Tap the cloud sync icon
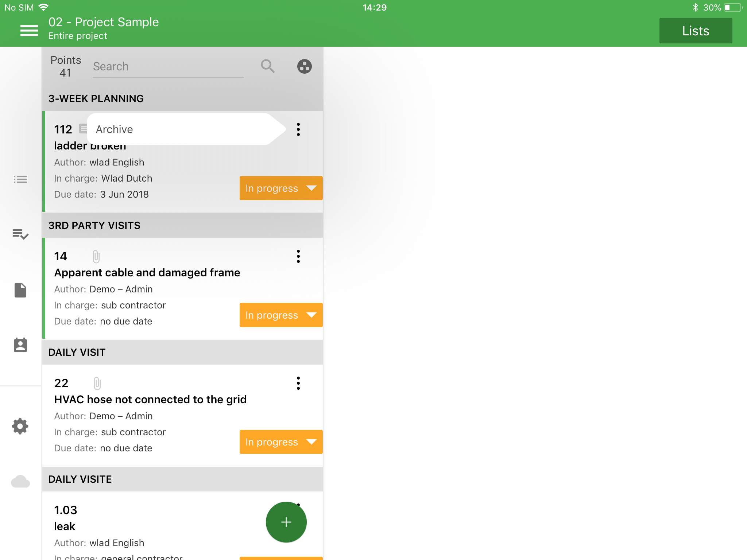 (x=20, y=482)
